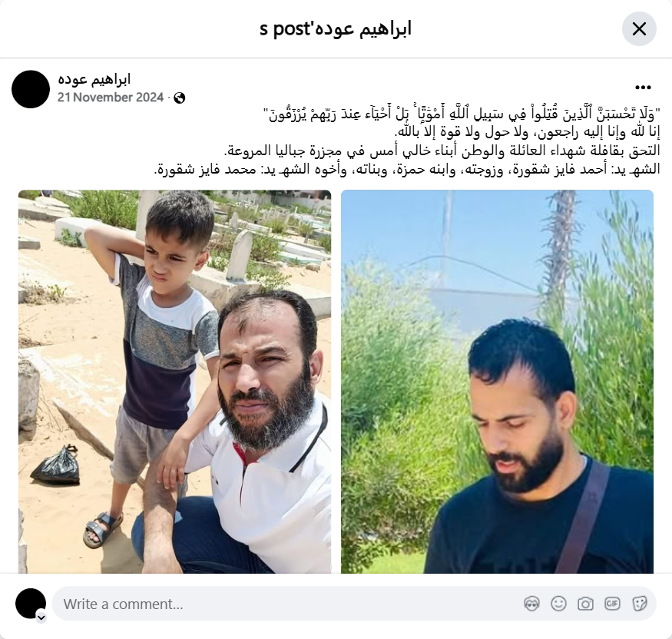Image resolution: width=672 pixels, height=639 pixels.
Task: Open the three-dot post options menu
Action: coord(643,88)
